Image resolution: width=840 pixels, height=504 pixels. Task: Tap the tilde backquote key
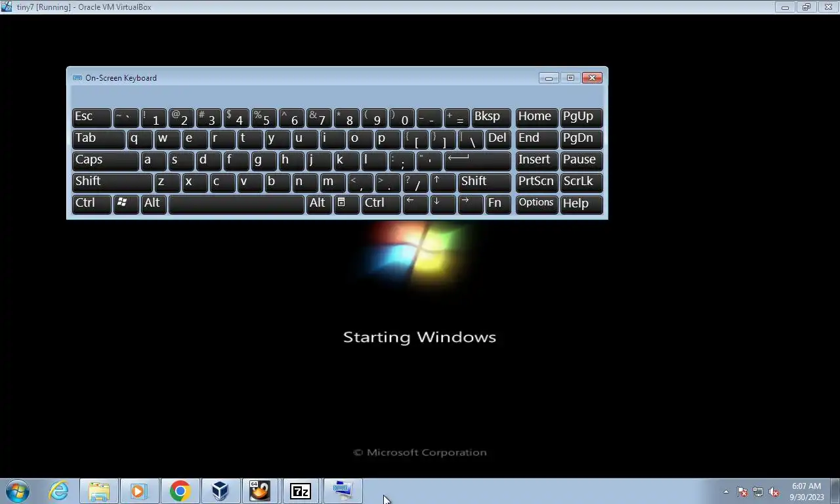click(126, 117)
